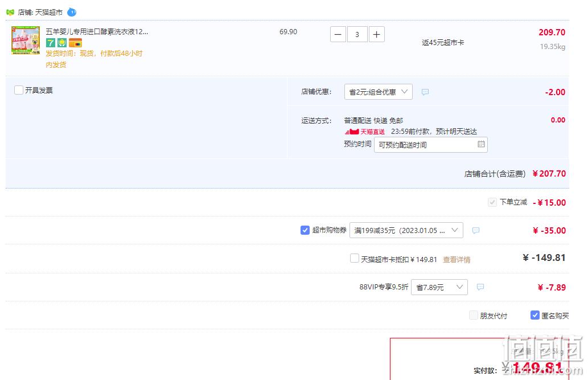Click the comment icon beside 88VIP dropdown

click(x=480, y=287)
